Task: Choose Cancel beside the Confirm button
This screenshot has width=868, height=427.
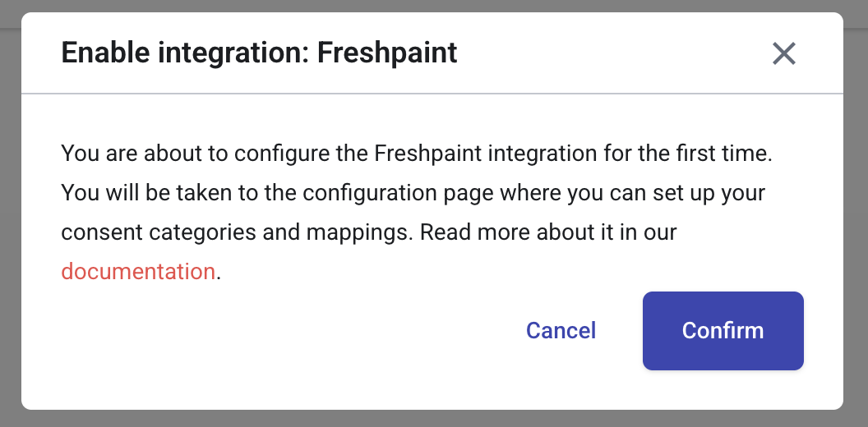Action: coord(561,331)
